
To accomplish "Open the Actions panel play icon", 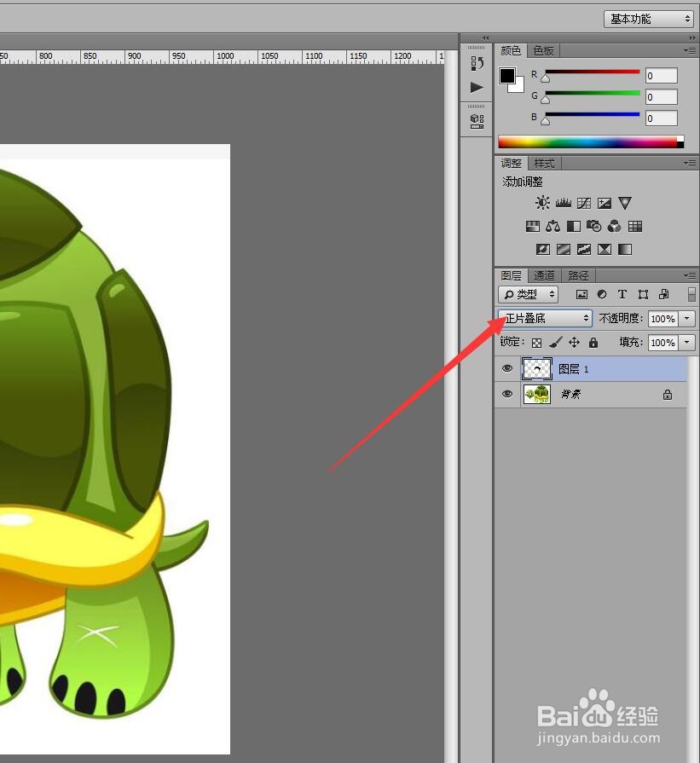I will [x=477, y=88].
